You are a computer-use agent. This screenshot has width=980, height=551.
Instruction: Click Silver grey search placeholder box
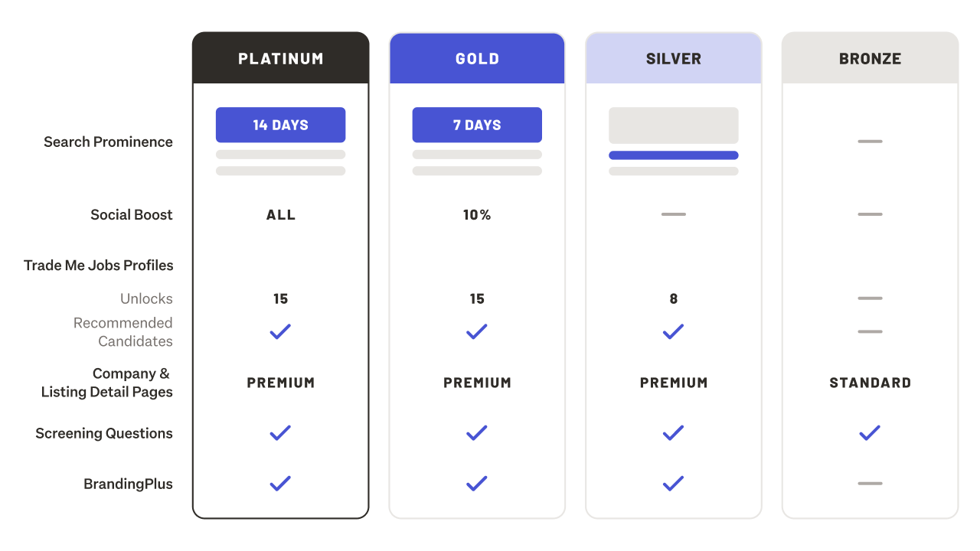click(673, 126)
